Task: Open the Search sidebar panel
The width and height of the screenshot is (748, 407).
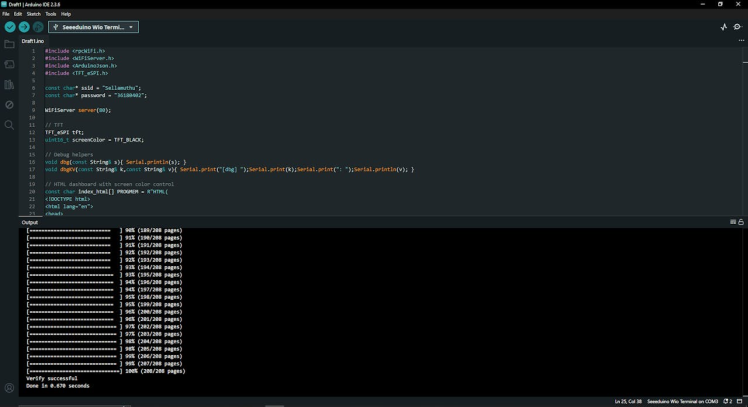Action: pos(9,125)
